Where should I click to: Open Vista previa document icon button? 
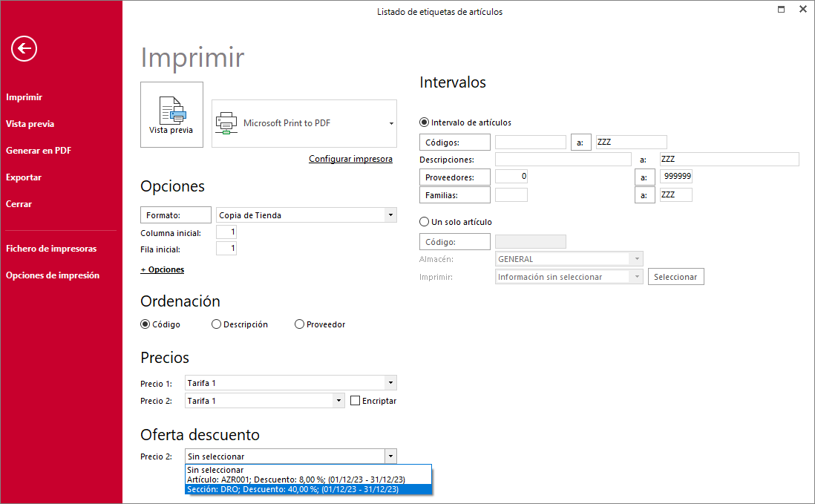171,114
